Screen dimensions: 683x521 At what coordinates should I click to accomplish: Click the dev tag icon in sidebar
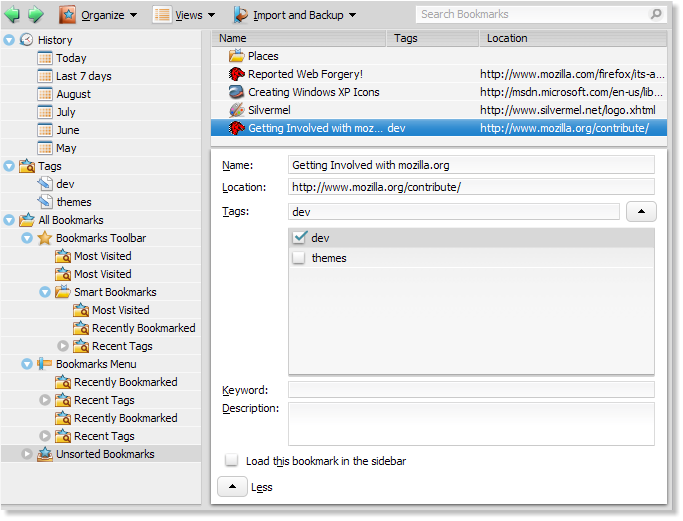click(44, 184)
